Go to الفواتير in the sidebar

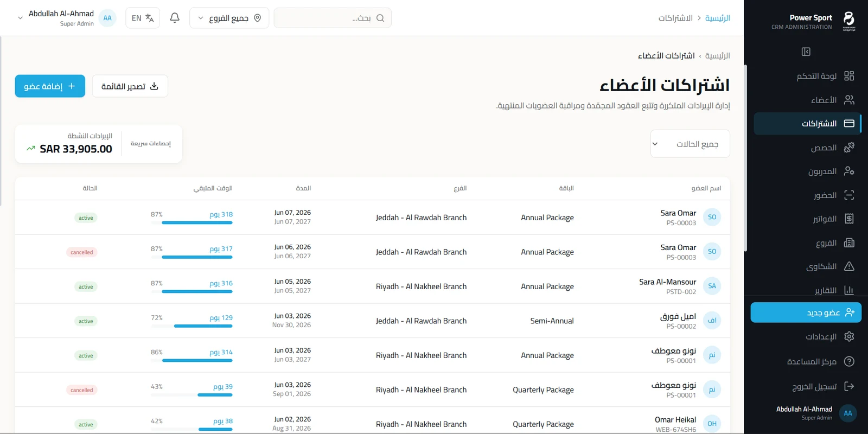coord(807,219)
